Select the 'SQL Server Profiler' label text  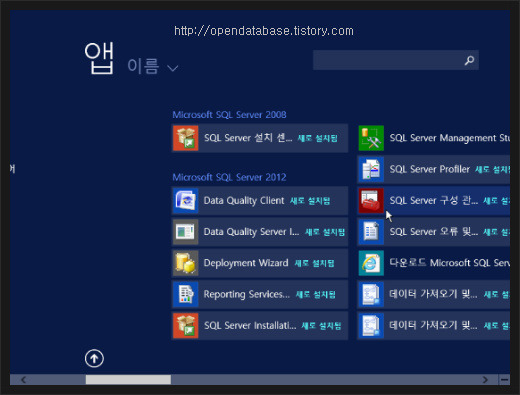pyautogui.click(x=430, y=169)
